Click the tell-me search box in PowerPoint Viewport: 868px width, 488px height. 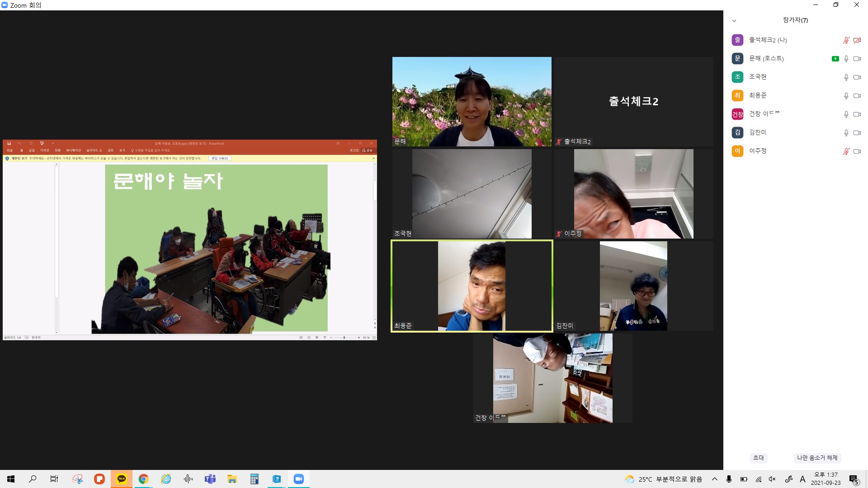pos(151,150)
